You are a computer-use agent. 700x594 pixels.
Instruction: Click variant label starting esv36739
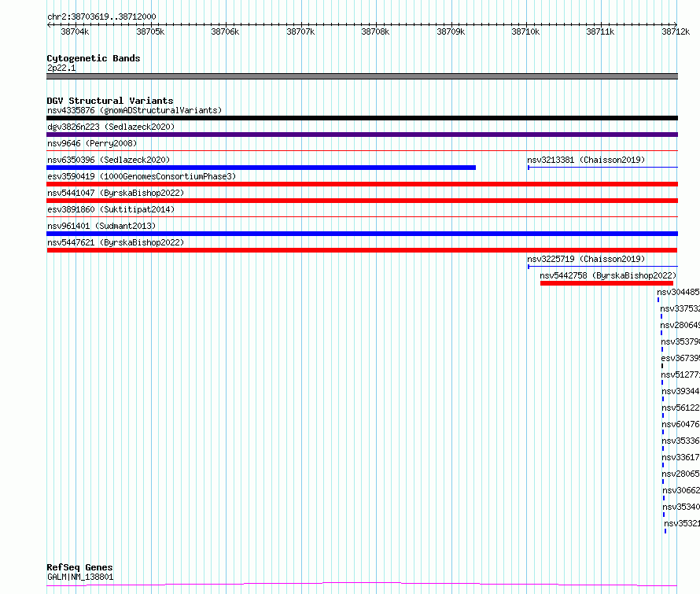680,358
